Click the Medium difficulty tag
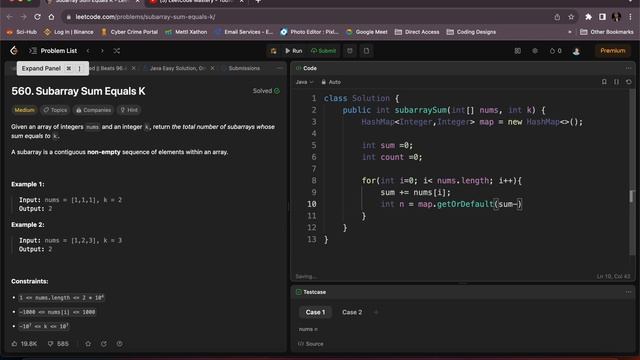 pos(24,110)
